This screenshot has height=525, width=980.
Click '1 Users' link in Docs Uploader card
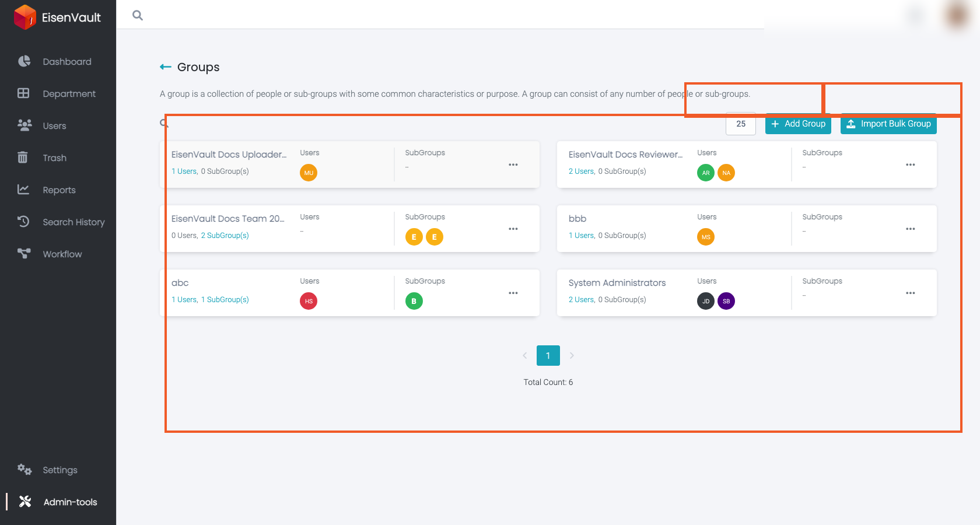(184, 171)
